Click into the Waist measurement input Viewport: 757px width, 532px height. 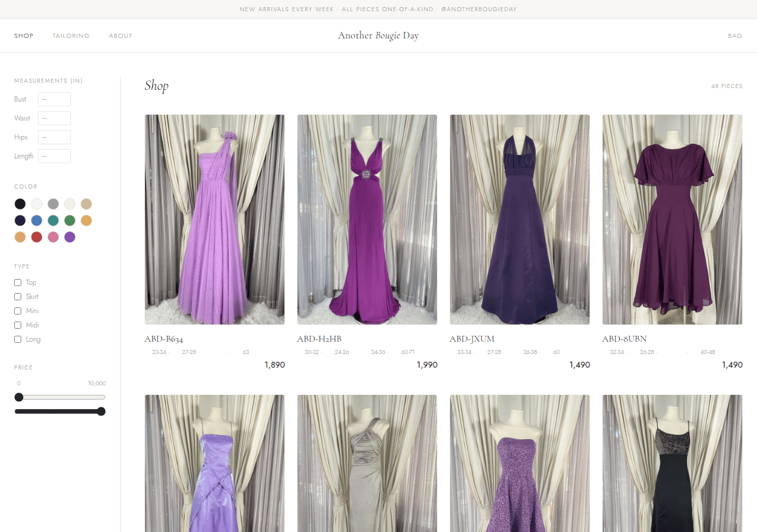(x=54, y=118)
